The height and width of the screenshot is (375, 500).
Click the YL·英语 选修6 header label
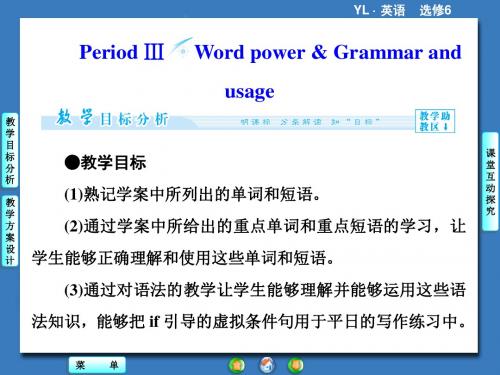click(x=402, y=10)
